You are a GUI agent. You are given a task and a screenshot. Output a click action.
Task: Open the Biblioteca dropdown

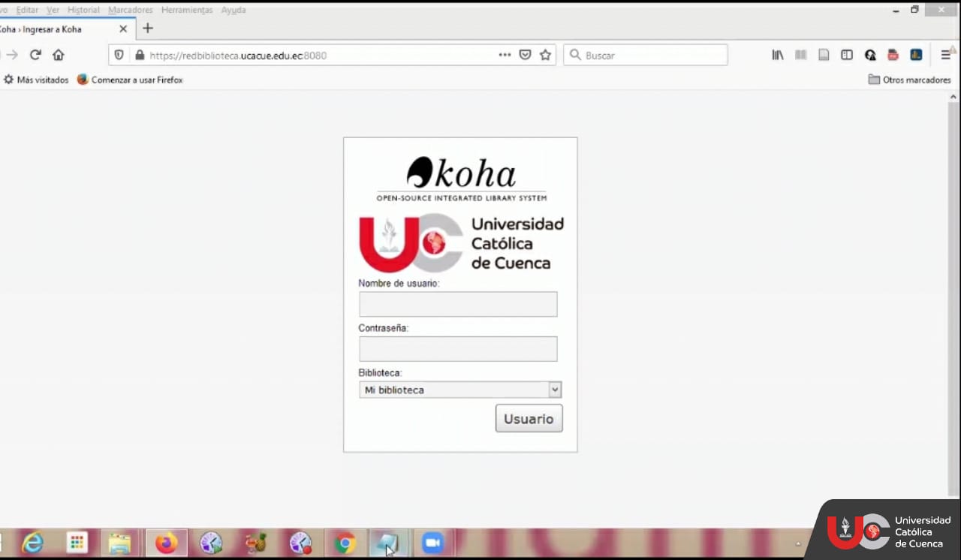point(460,390)
